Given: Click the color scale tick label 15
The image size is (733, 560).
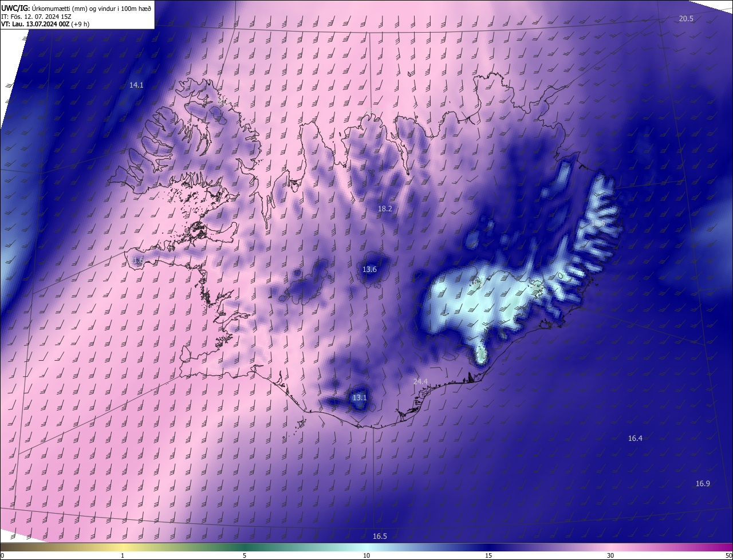Looking at the screenshot, I should point(488,555).
